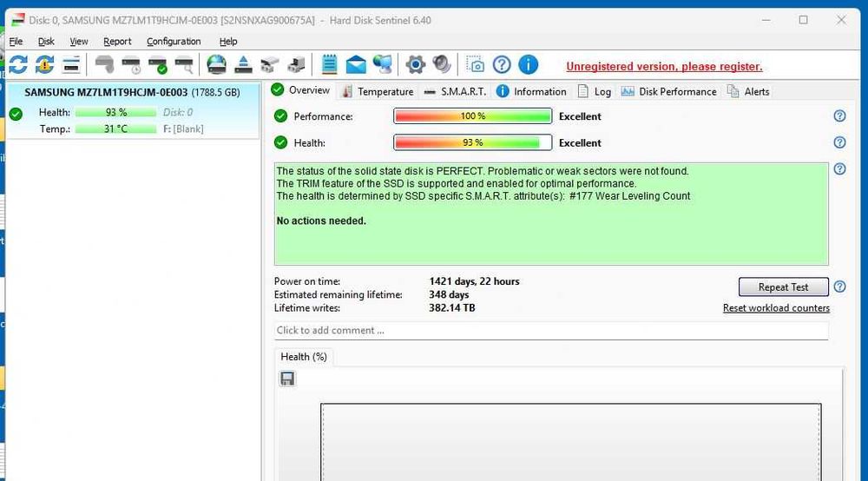This screenshot has width=868, height=481.
Task: Click the envelope send e-mail icon
Action: pyautogui.click(x=356, y=65)
